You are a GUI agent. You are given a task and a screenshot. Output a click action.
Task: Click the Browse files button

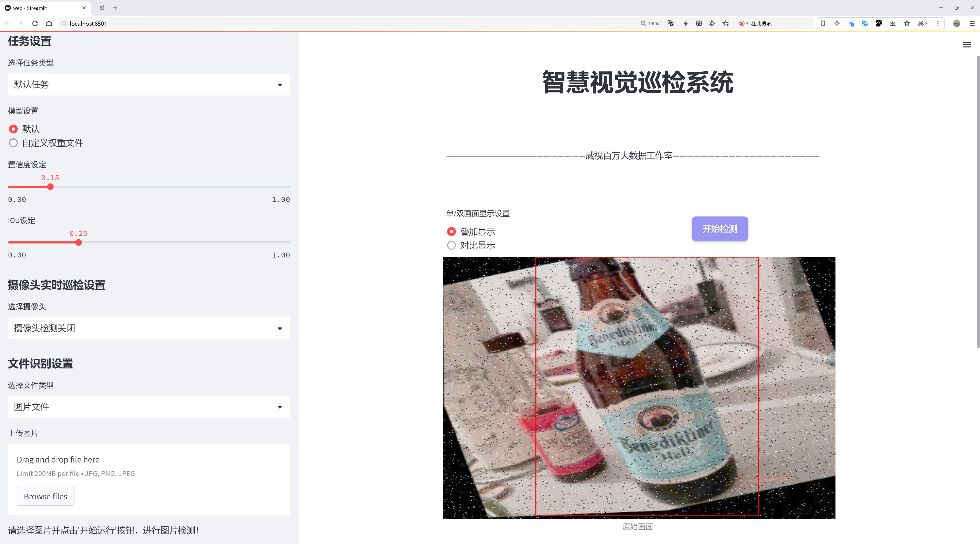[45, 497]
